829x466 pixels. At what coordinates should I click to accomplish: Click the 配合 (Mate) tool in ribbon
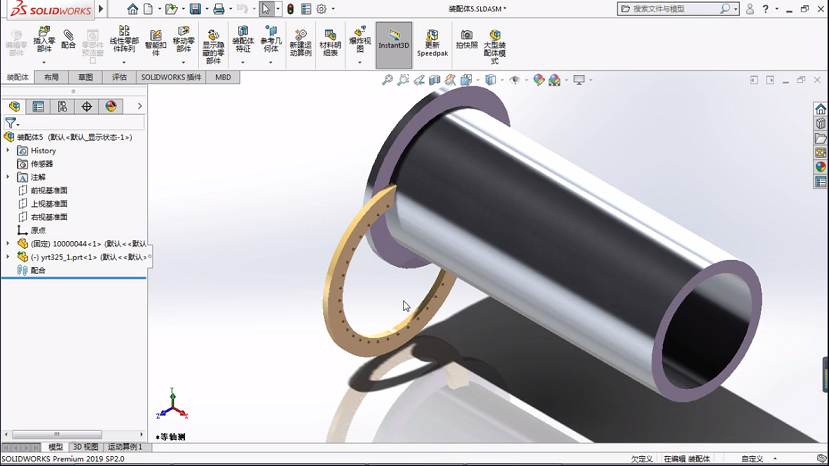click(68, 40)
